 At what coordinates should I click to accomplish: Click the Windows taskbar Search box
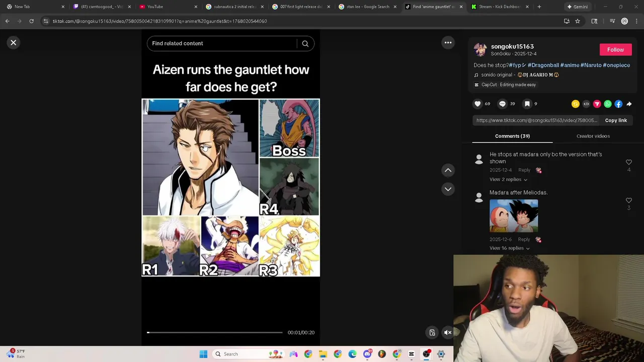click(248, 354)
